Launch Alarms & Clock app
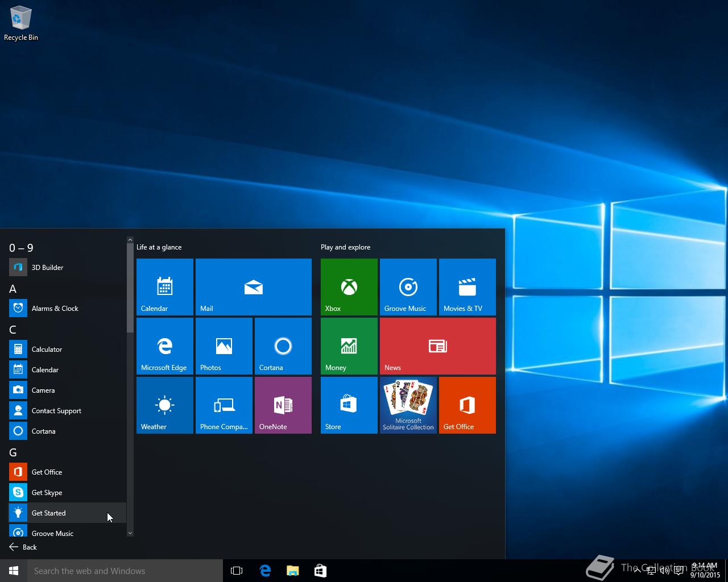Image resolution: width=728 pixels, height=582 pixels. pos(67,308)
